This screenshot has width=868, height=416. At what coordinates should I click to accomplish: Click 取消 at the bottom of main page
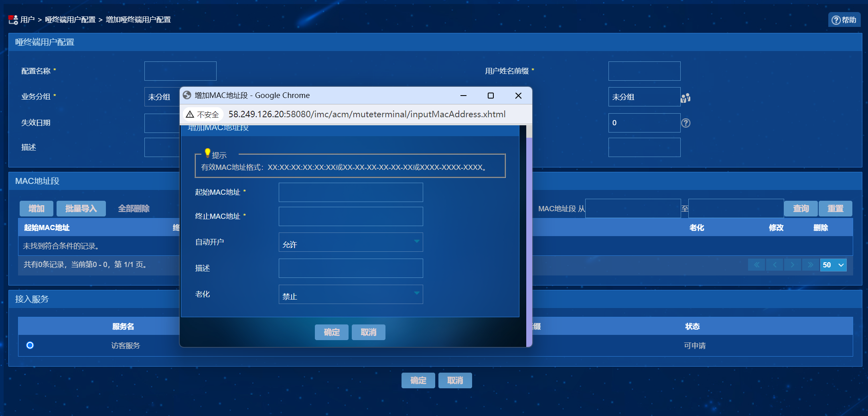pos(455,380)
